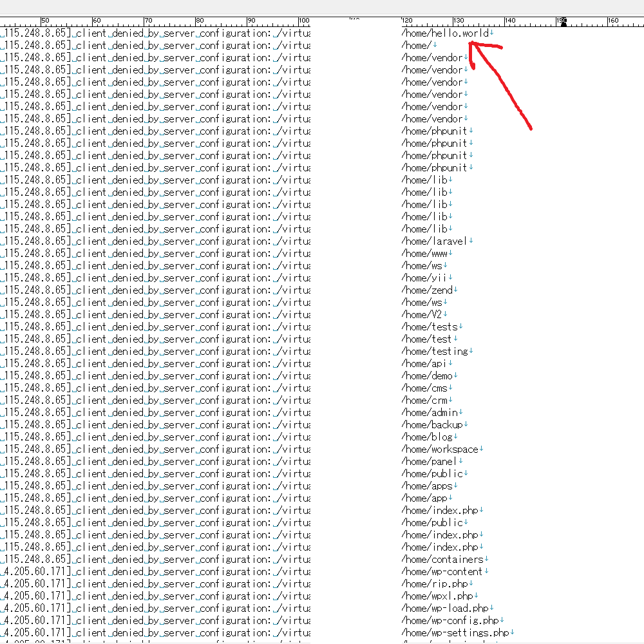Viewport: 644px width, 644px height.
Task: Select the /home/cms line
Action: click(424, 388)
